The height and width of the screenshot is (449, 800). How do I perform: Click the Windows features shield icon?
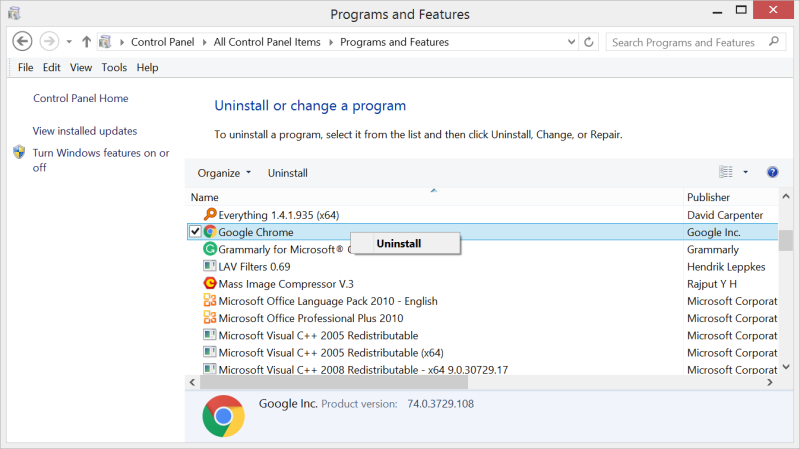coord(19,152)
